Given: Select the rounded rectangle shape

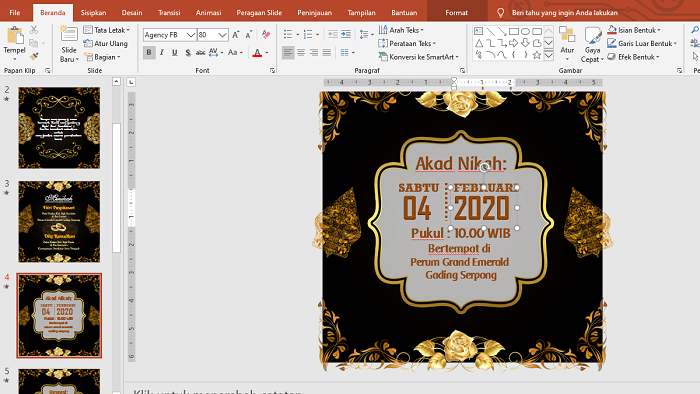Looking at the screenshot, I should click(x=537, y=31).
